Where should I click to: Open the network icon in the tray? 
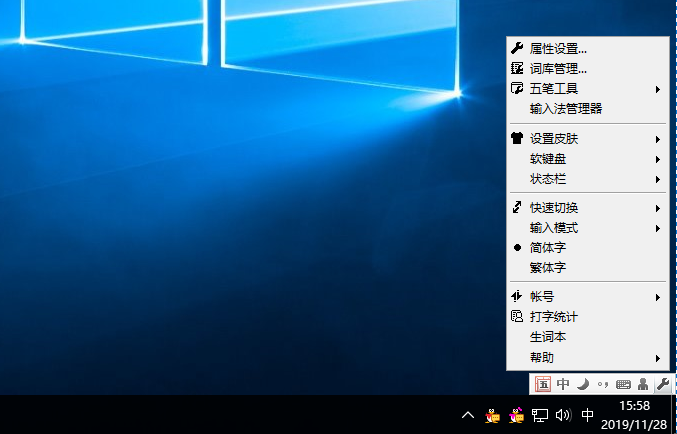540,415
